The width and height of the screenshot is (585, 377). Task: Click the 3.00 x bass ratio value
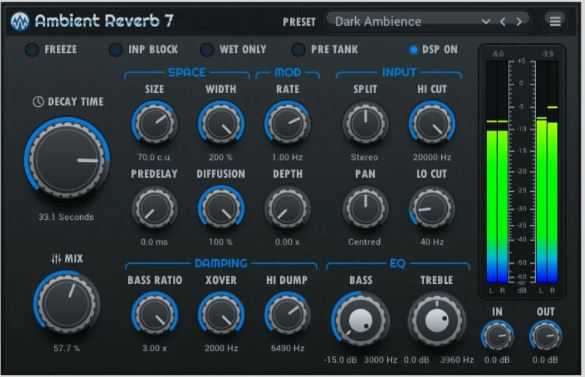[154, 348]
